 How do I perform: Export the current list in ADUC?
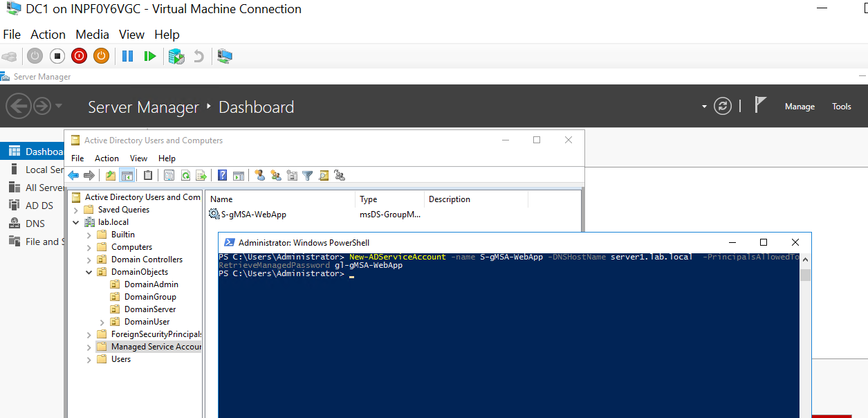[x=201, y=175]
